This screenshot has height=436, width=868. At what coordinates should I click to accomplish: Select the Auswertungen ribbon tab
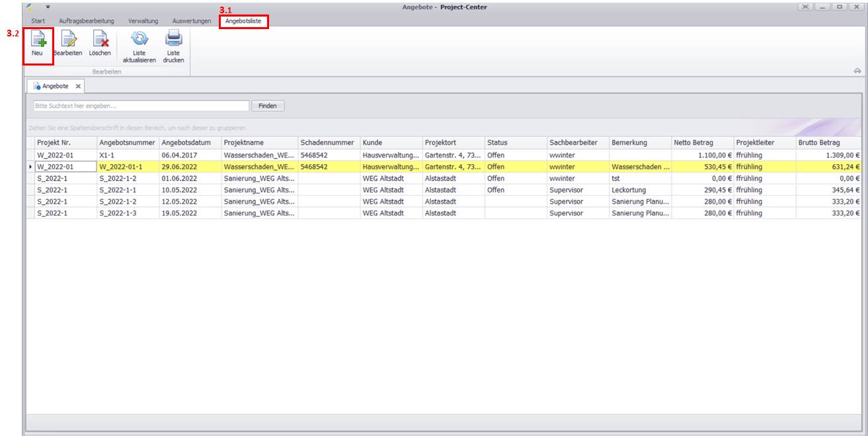pyautogui.click(x=192, y=21)
